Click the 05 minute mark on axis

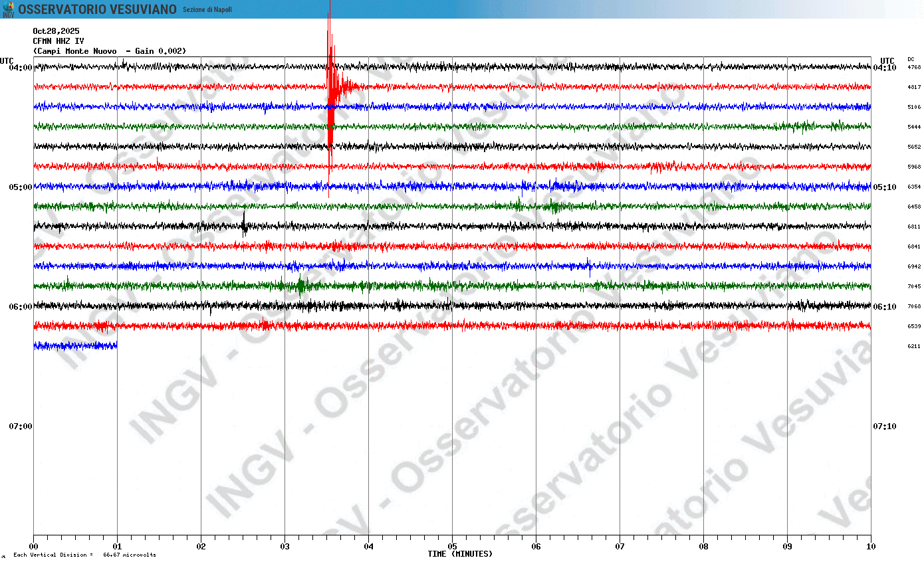[x=452, y=546]
